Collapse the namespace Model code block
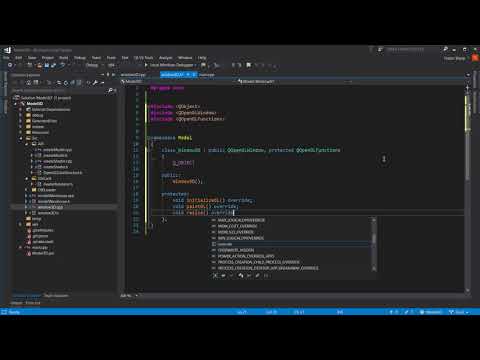This screenshot has height=360, width=480. click(149, 138)
